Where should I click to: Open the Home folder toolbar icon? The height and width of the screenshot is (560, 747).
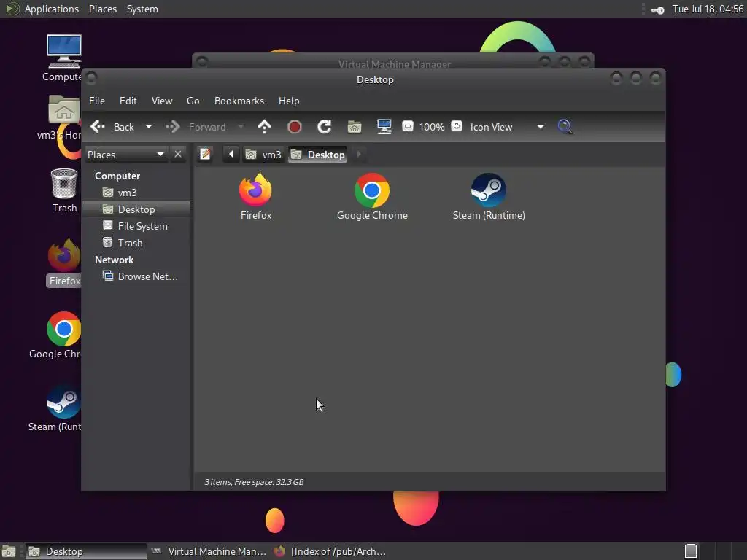click(355, 127)
